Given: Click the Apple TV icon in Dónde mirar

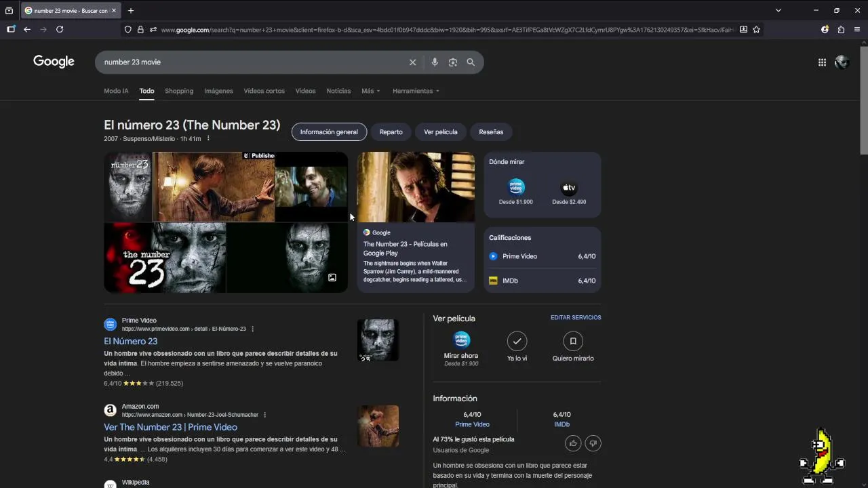Looking at the screenshot, I should pyautogui.click(x=569, y=188).
